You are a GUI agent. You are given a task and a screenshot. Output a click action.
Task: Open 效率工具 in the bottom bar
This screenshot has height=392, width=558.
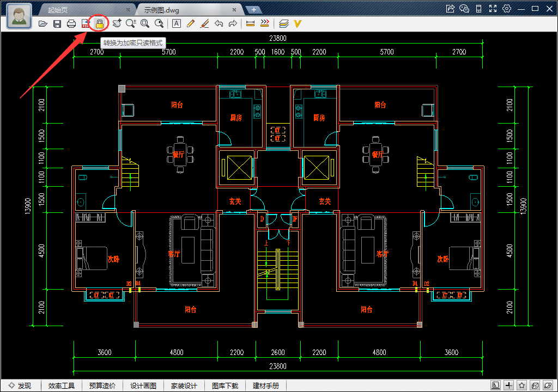pyautogui.click(x=61, y=385)
